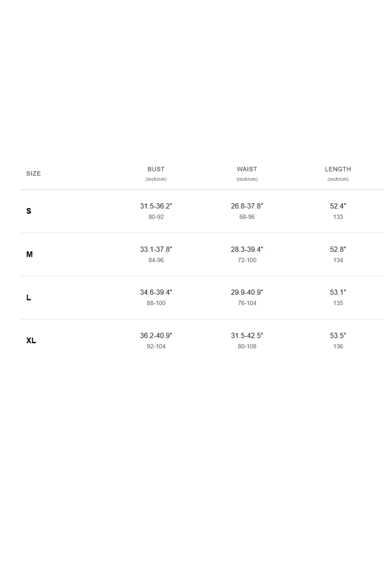Select bust value 36.2-40.9" for size XL
The height and width of the screenshot is (588, 392).
pos(156,335)
